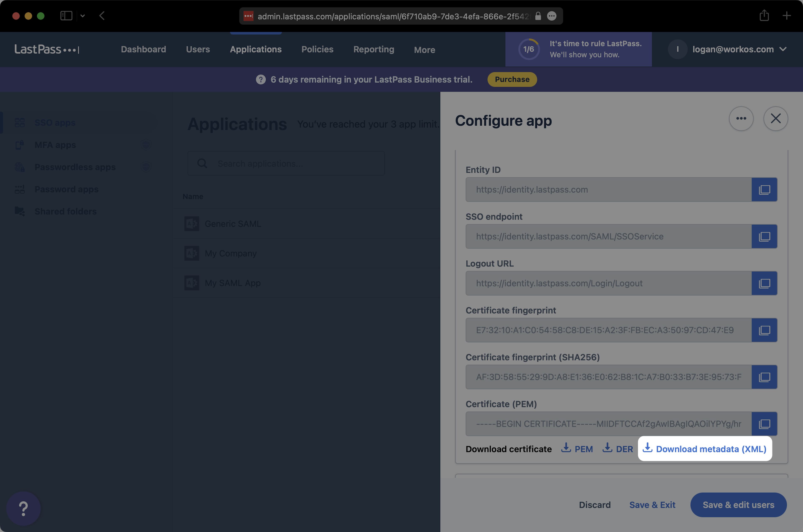The image size is (803, 532).
Task: Open the Reporting tab
Action: (373, 49)
